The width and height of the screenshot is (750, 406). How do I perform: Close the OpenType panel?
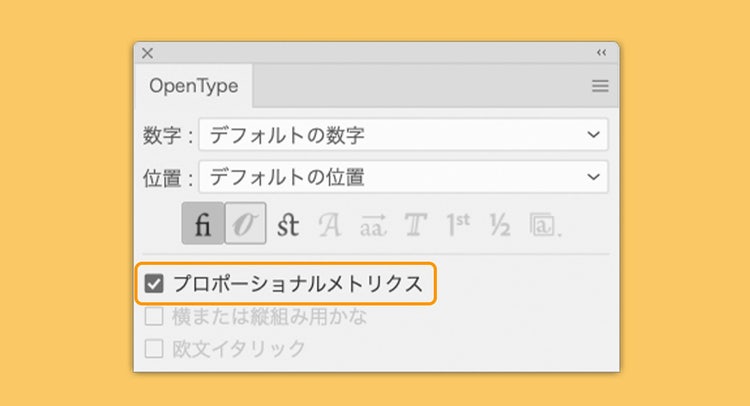point(147,53)
